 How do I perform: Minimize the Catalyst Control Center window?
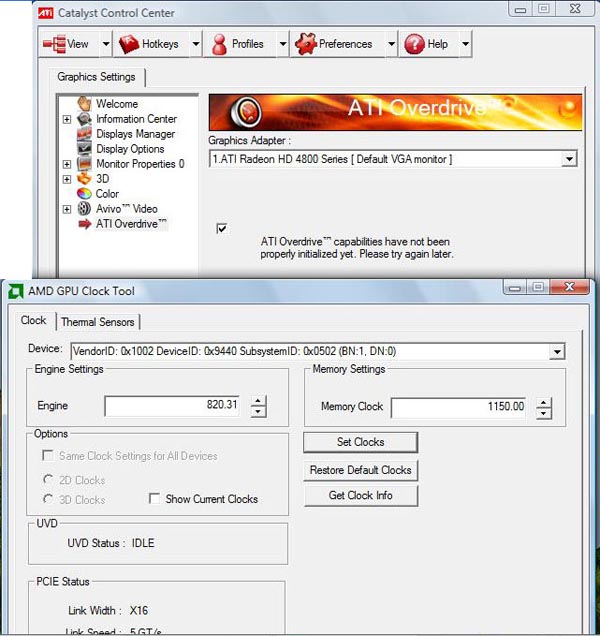coord(521,10)
